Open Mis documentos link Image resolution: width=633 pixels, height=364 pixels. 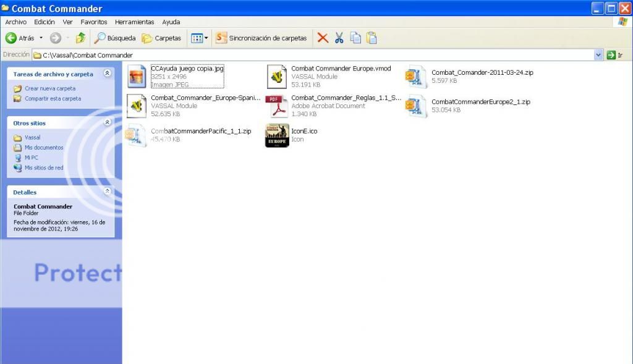[44, 148]
